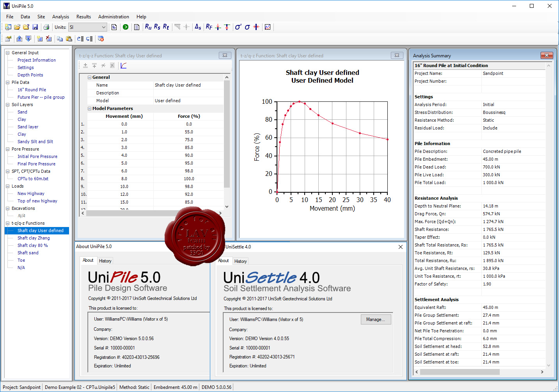Viewport: 559px width, 392px height.
Task: Click the plain σ stress icon
Action: click(x=247, y=27)
